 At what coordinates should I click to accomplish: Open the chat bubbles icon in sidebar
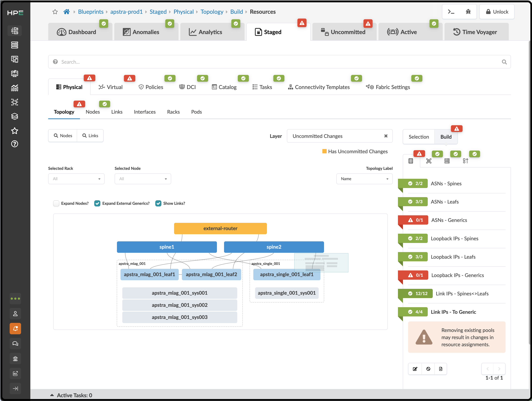point(15,343)
